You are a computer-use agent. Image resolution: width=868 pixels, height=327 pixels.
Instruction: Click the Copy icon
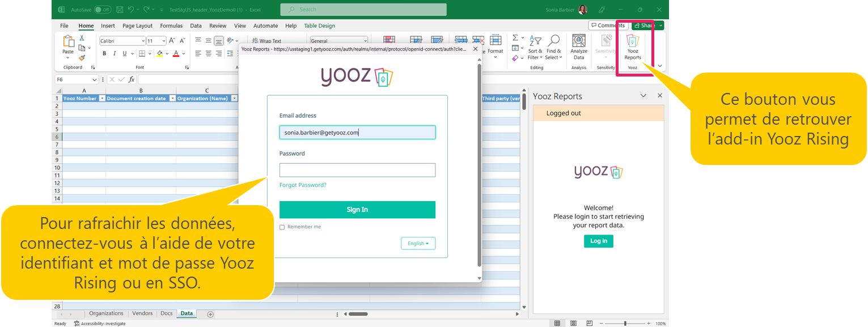82,48
